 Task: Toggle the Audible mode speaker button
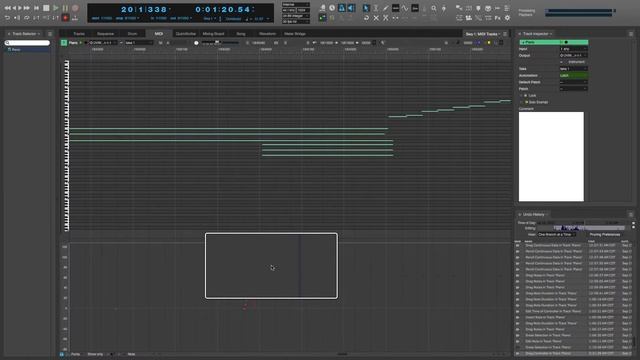point(351,8)
